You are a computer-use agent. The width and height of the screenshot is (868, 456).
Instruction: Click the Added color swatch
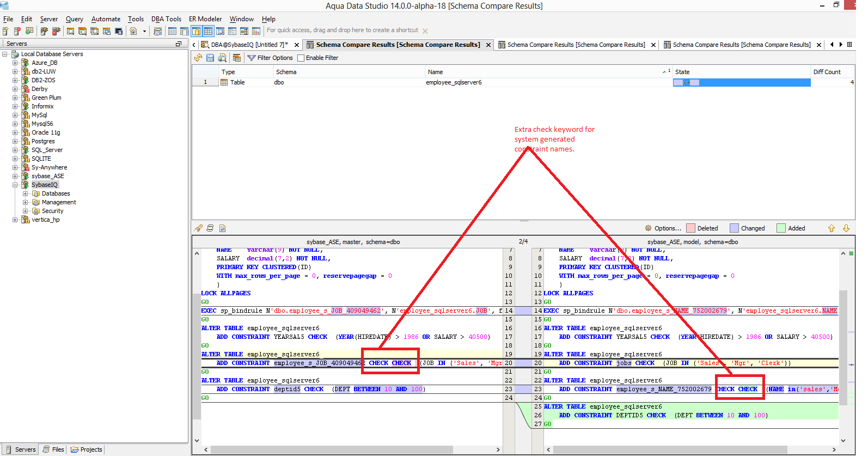tap(781, 228)
